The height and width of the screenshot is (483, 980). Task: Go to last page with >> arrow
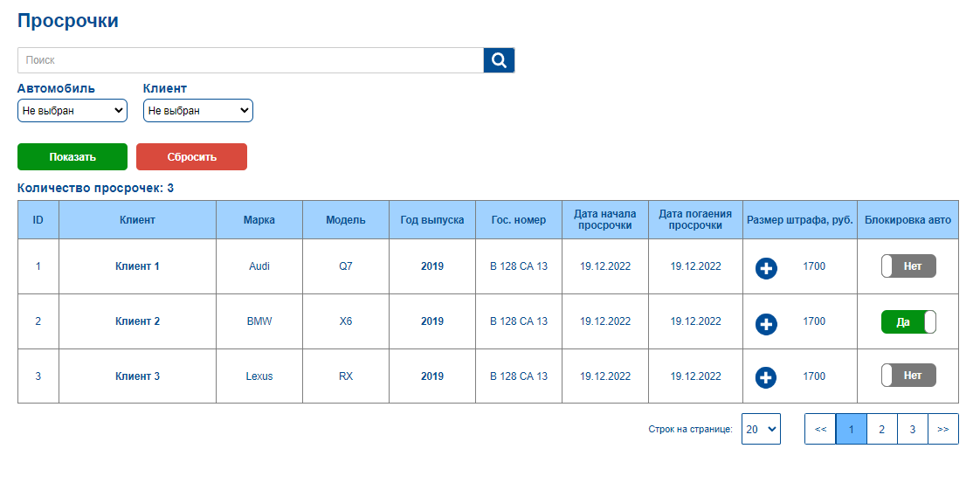coord(943,429)
